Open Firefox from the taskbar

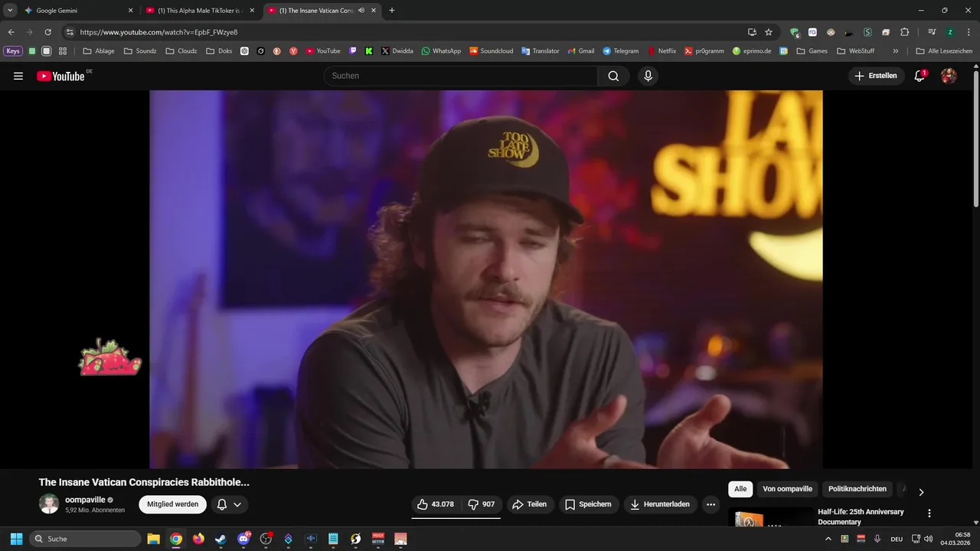[x=198, y=539]
